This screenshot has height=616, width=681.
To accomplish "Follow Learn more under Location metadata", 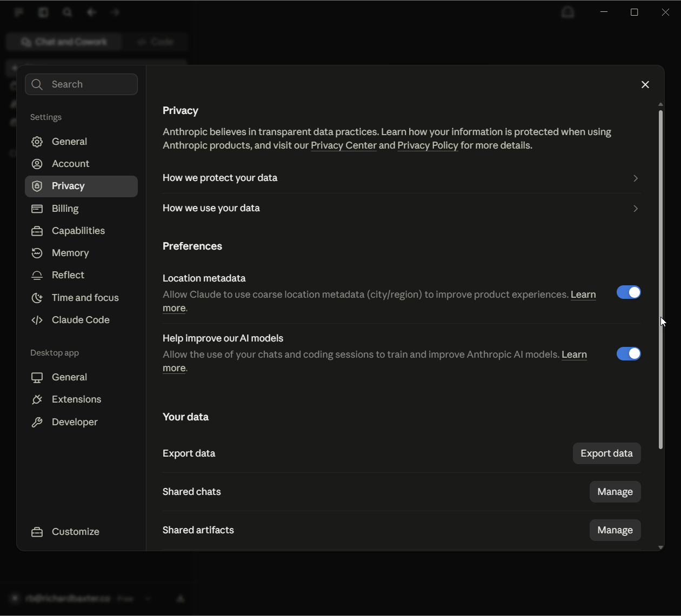I will [x=583, y=294].
